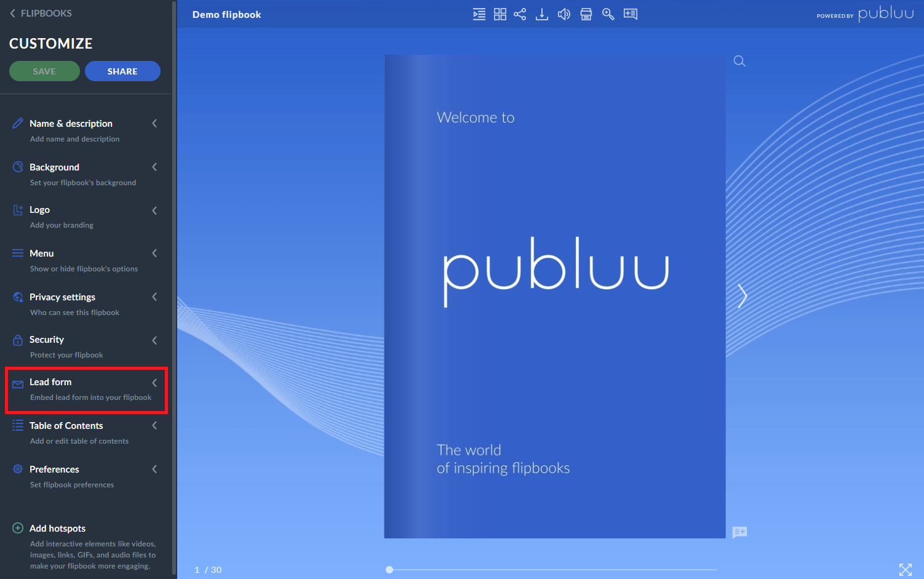The width and height of the screenshot is (924, 579).
Task: Click the pencil icon for Name & description
Action: tap(18, 123)
